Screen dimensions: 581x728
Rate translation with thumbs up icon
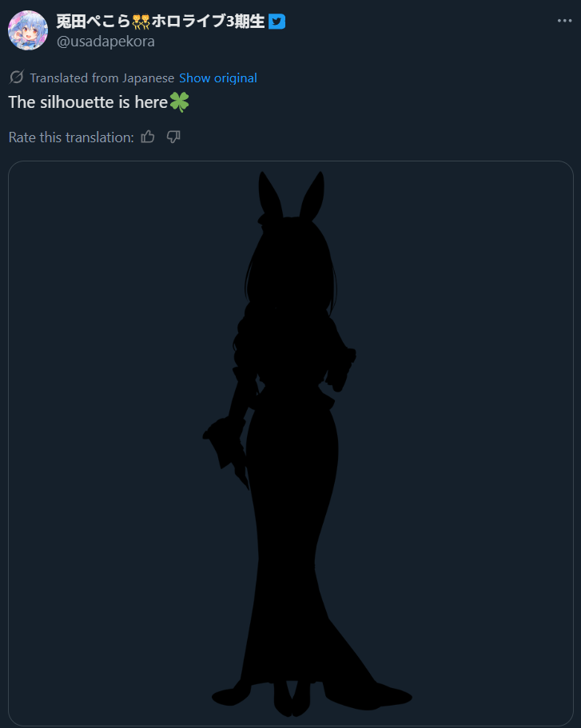(148, 137)
